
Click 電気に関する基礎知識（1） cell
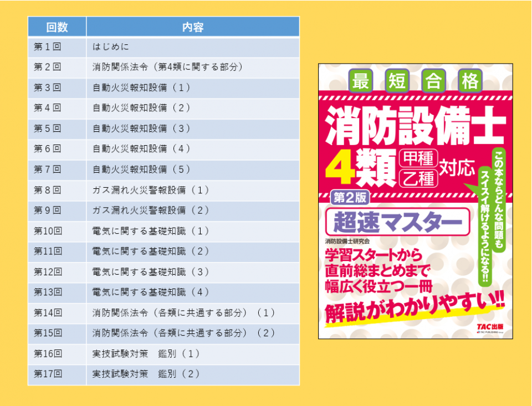151,231
